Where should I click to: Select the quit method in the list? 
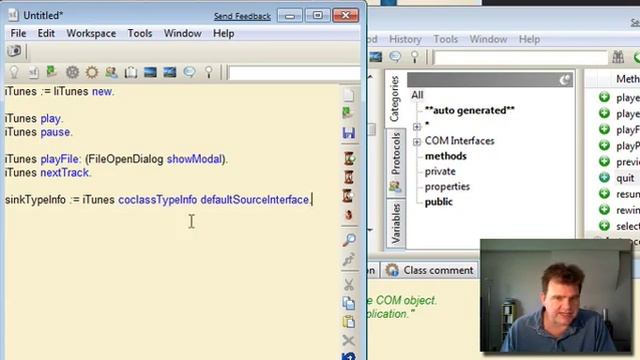point(625,178)
